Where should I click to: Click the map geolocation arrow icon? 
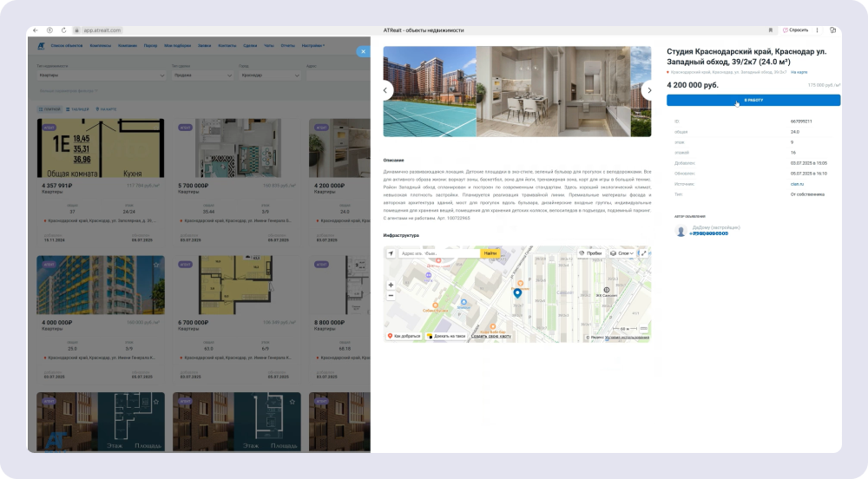[x=391, y=253]
